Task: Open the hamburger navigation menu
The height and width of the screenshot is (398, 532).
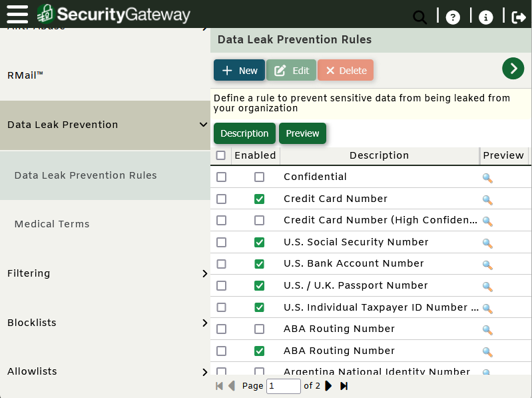Action: (17, 13)
